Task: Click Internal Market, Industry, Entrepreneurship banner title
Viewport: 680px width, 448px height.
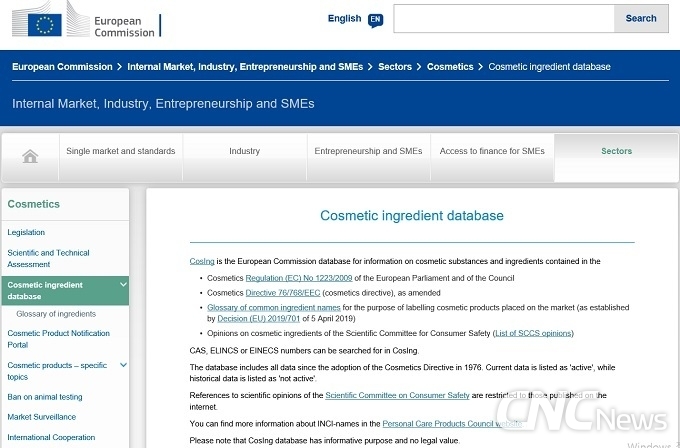Action: tap(163, 104)
